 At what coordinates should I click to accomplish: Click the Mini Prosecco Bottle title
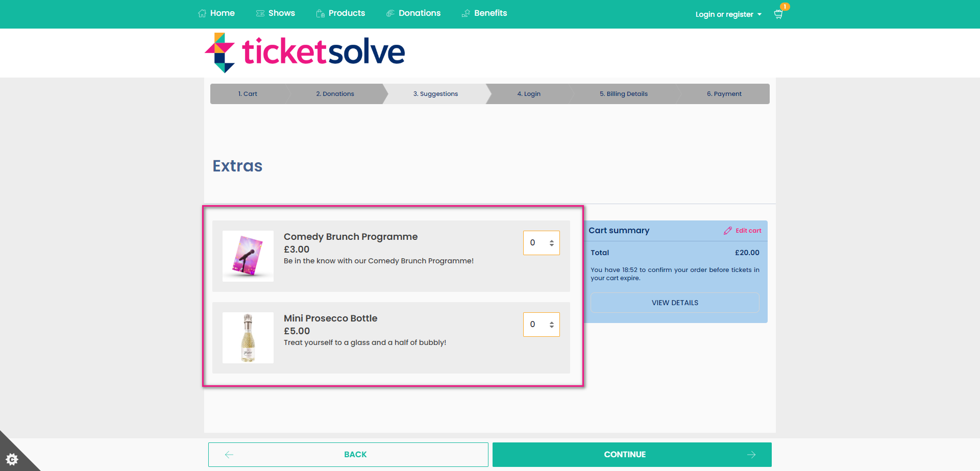coord(331,318)
